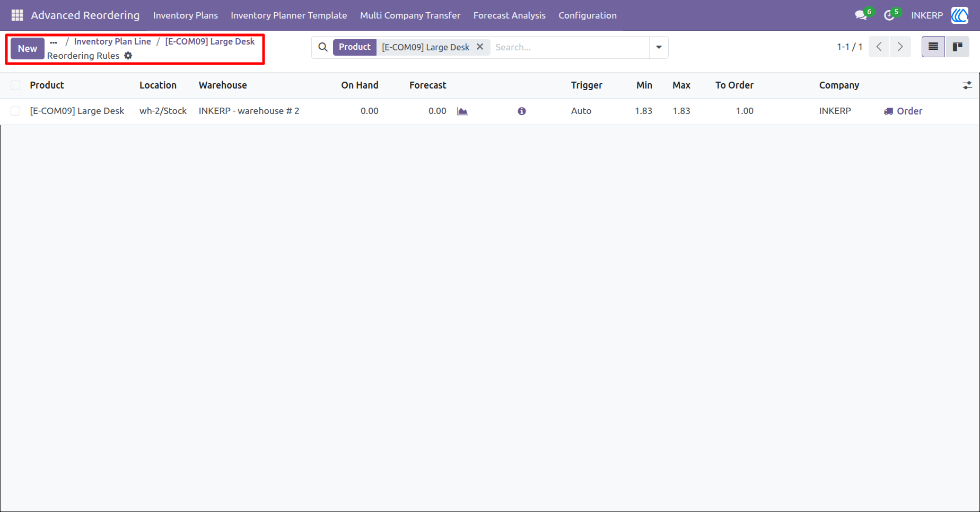
Task: Click INKERP - warehouse # 2 cell
Action: pos(249,111)
